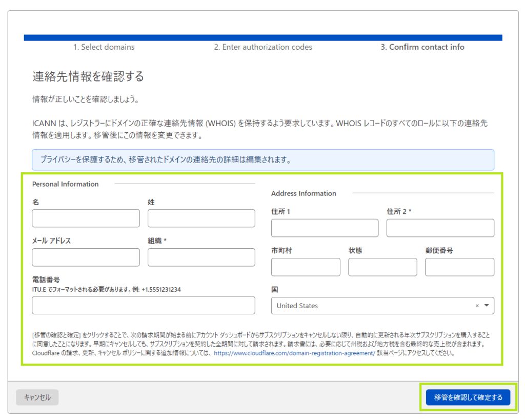Viewport: 525px width, 420px height.
Task: Click the 名 input field
Action: [86, 218]
